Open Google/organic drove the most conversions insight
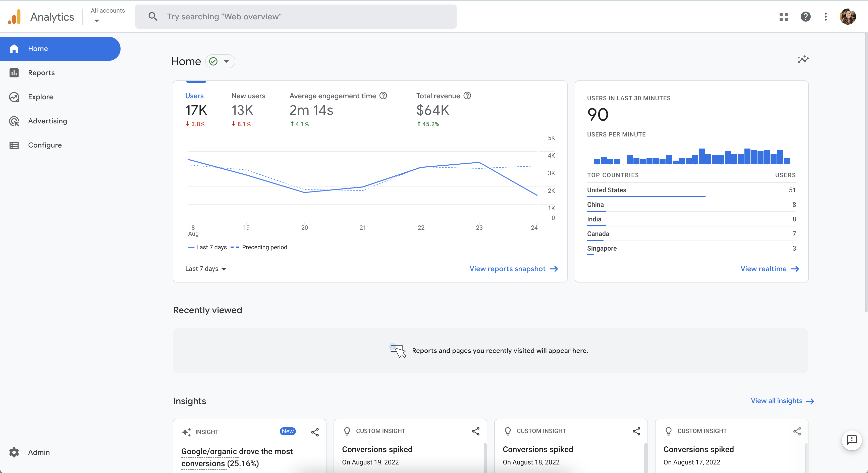 237,457
